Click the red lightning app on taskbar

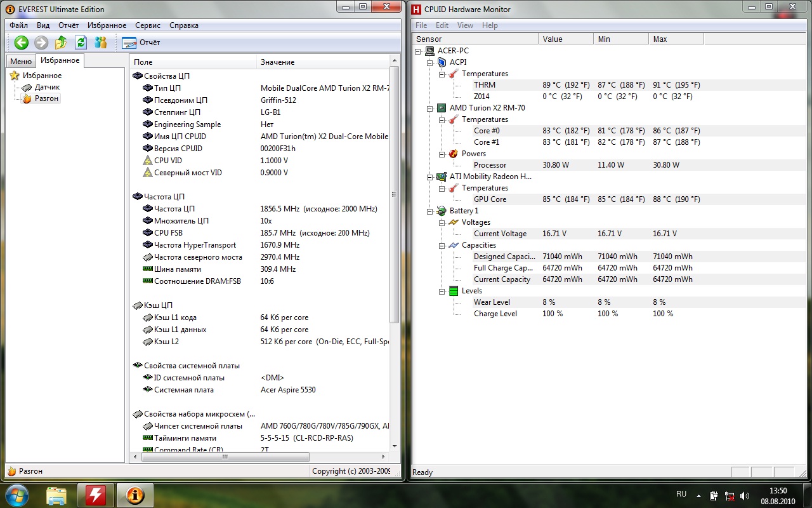click(95, 494)
